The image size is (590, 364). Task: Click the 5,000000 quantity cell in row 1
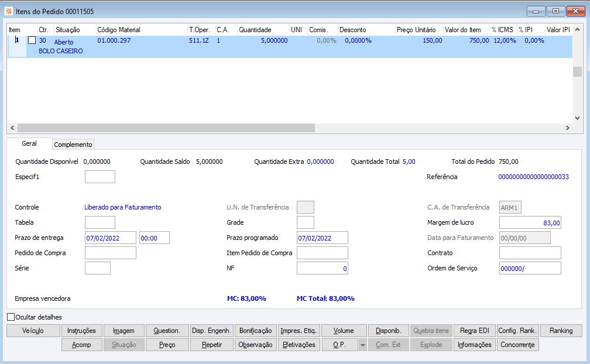click(x=275, y=40)
